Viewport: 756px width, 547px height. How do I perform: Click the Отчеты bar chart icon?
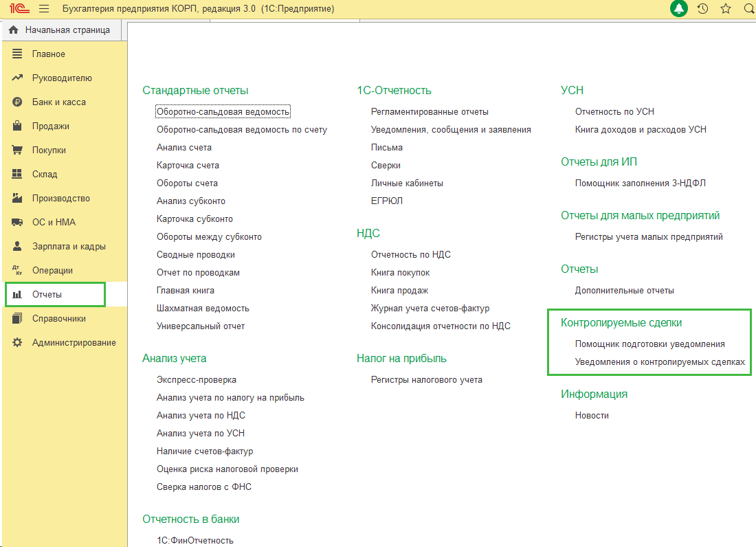(x=17, y=295)
